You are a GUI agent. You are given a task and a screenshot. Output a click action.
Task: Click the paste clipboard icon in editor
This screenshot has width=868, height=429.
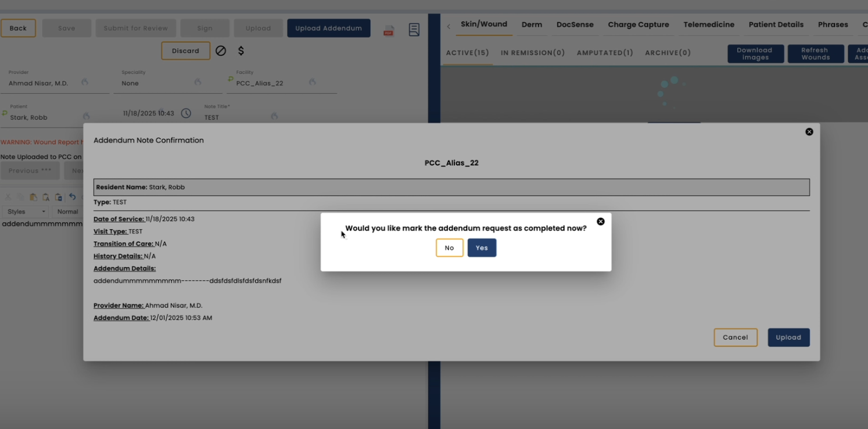pos(33,198)
